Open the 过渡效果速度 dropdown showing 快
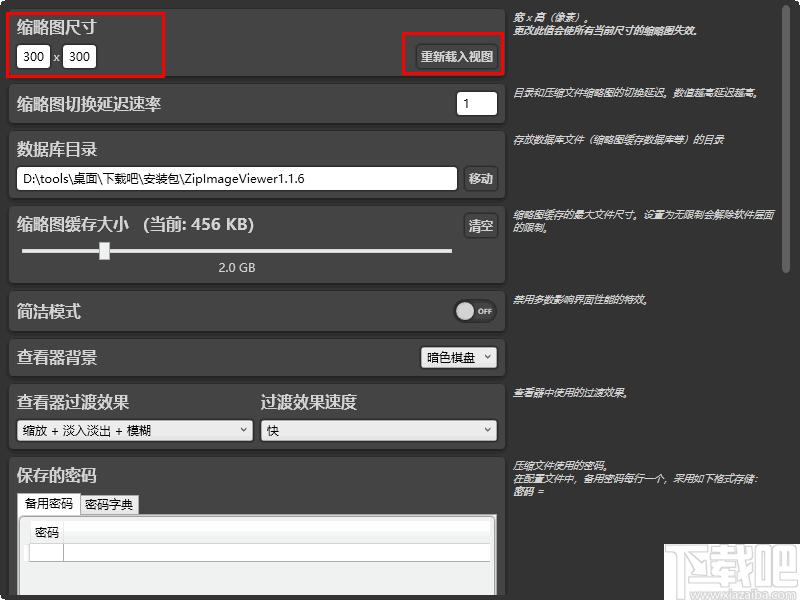The image size is (800, 600). 379,431
